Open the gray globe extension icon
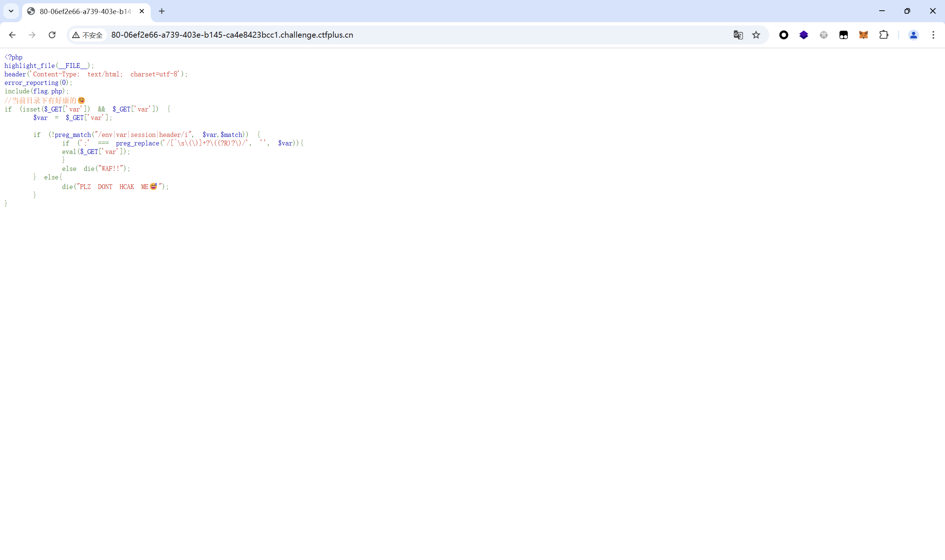The height and width of the screenshot is (560, 945). pyautogui.click(x=824, y=35)
